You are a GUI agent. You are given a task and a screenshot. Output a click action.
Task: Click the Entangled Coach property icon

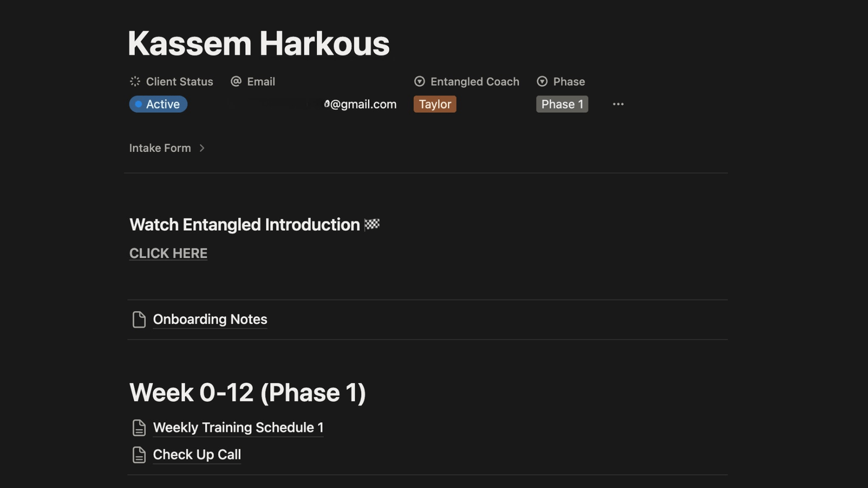[418, 82]
